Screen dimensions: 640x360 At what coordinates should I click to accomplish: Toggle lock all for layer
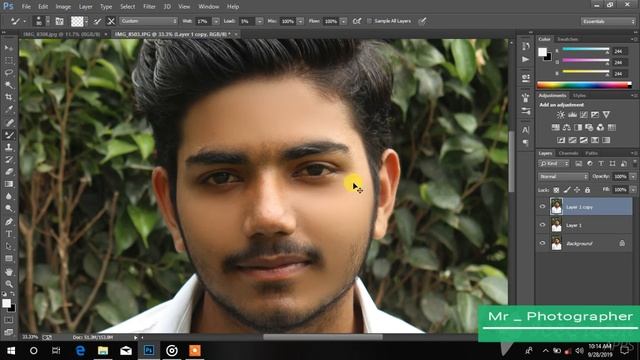tap(587, 190)
